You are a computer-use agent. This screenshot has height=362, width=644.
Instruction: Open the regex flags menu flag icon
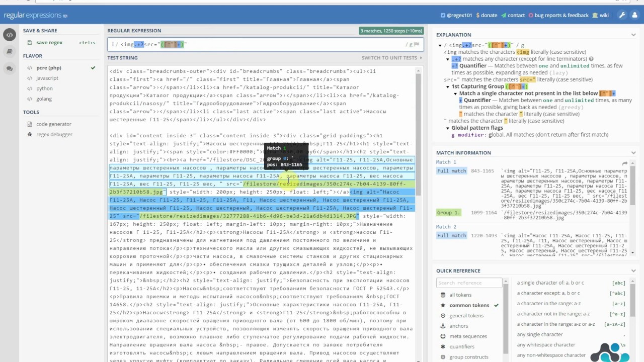coord(417,44)
